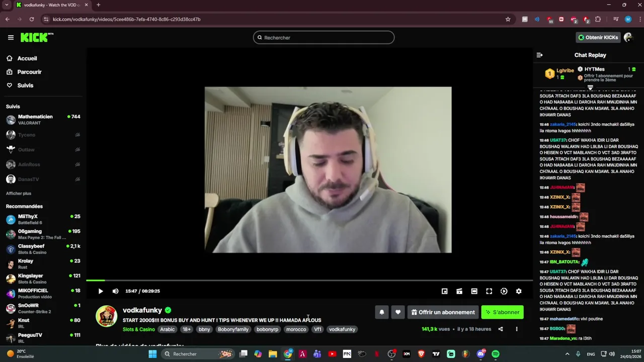Reload the page in Chrome
The image size is (644, 362).
tap(32, 19)
